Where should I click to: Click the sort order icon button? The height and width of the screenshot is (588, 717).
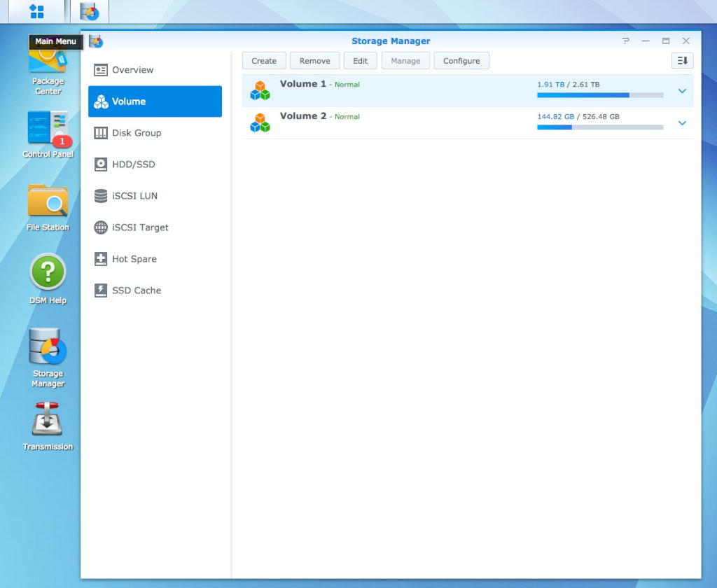pos(682,61)
